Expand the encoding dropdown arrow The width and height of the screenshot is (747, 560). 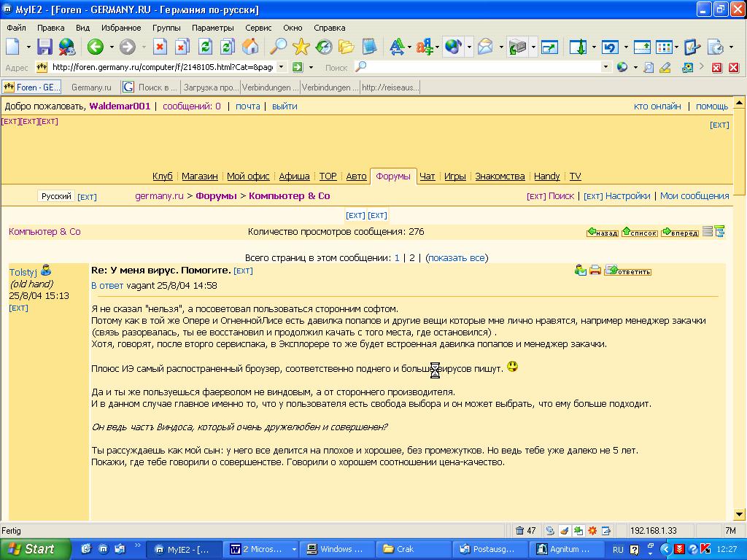click(437, 47)
